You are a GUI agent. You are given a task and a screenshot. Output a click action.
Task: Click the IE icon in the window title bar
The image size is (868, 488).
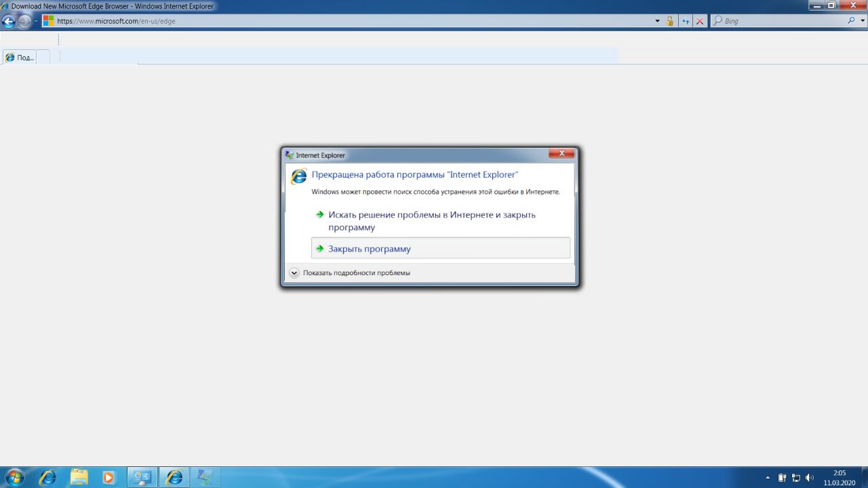click(5, 6)
